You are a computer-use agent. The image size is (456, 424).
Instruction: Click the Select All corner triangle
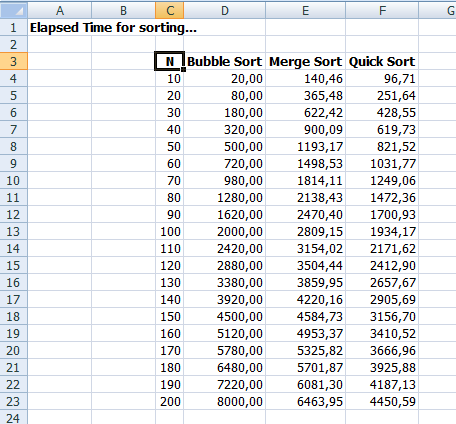[14, 10]
